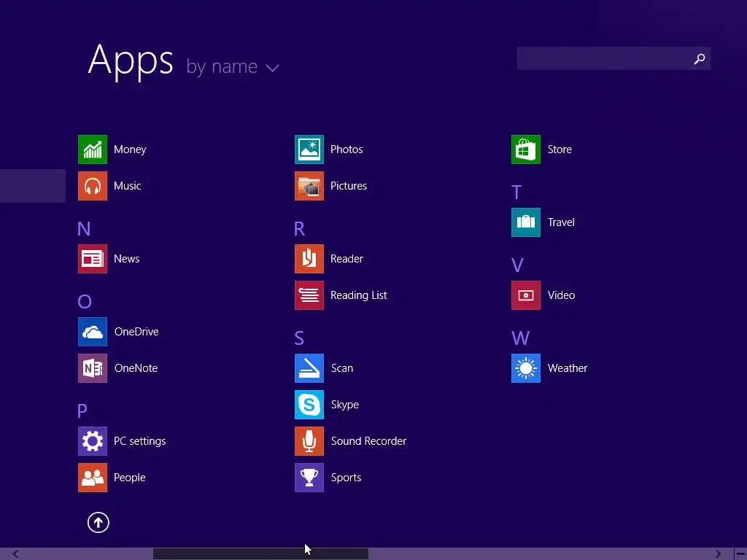Click the search magnifier icon
The height and width of the screenshot is (560, 747).
tap(700, 58)
